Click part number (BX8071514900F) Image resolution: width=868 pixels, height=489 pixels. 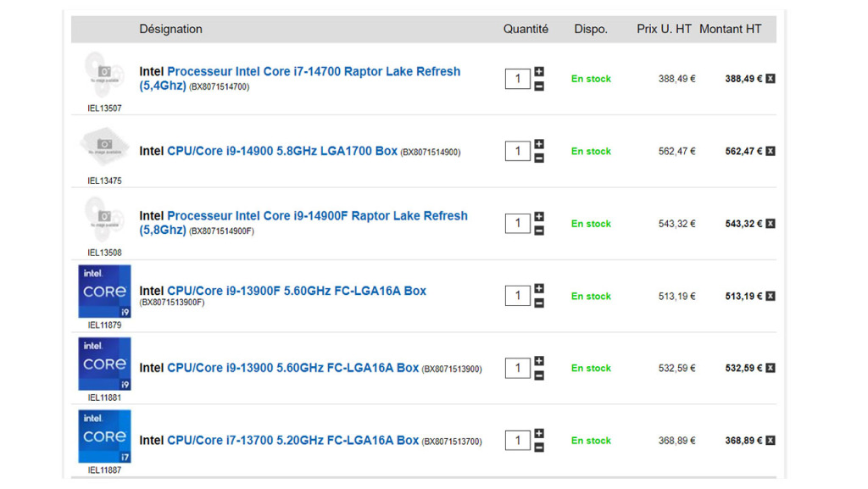(221, 231)
